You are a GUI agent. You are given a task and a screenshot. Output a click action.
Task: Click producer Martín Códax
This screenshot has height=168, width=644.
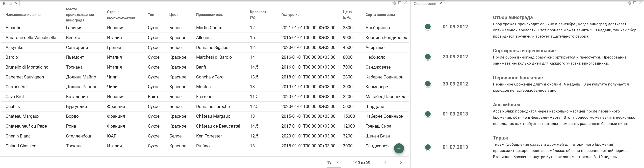[209, 28]
